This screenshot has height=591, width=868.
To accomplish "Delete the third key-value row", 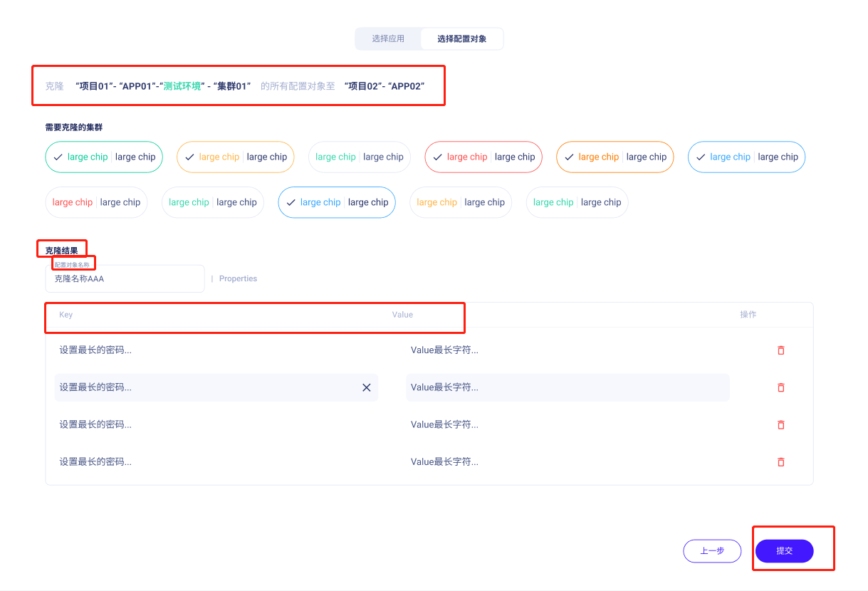I will [780, 424].
